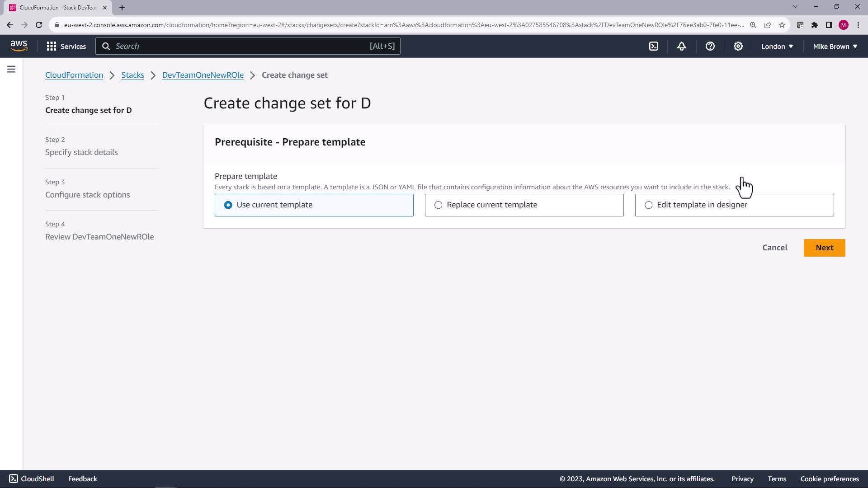
Task: Open the help question mark icon
Action: click(x=710, y=46)
